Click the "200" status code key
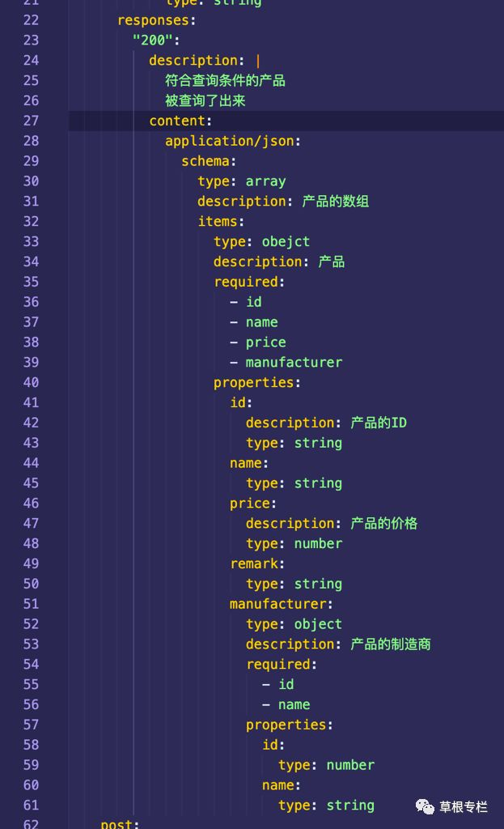The width and height of the screenshot is (504, 829). pos(155,40)
